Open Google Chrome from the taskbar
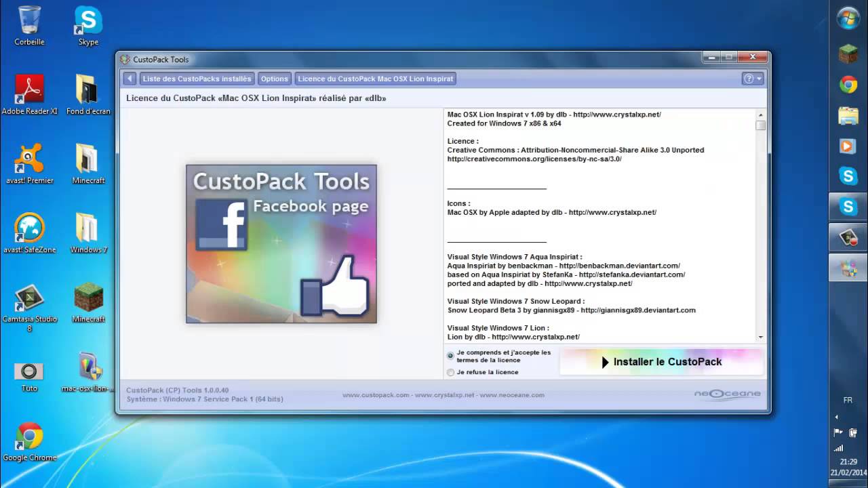Image resolution: width=868 pixels, height=488 pixels. tap(848, 85)
